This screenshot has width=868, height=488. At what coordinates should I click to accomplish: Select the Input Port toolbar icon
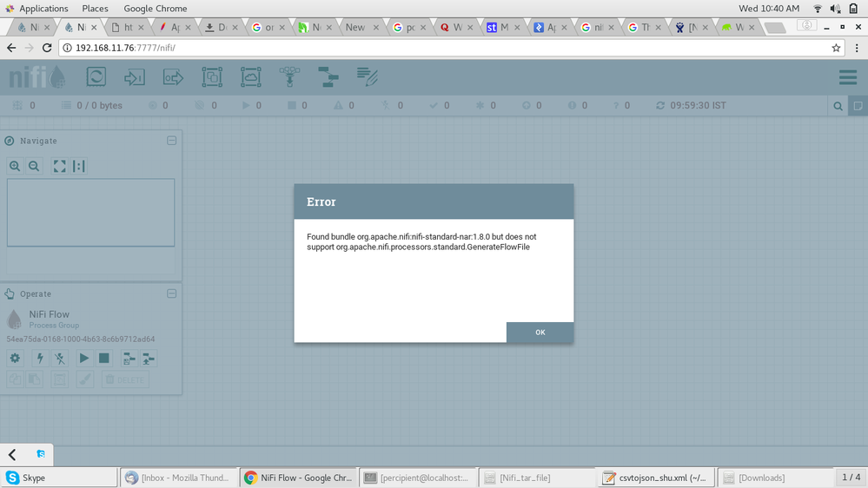click(x=135, y=77)
